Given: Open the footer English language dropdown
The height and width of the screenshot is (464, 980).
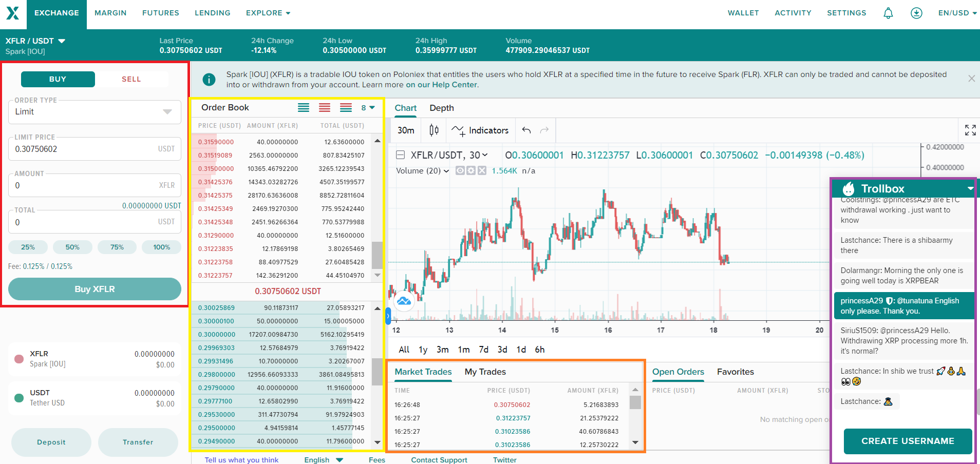Looking at the screenshot, I should pos(324,460).
